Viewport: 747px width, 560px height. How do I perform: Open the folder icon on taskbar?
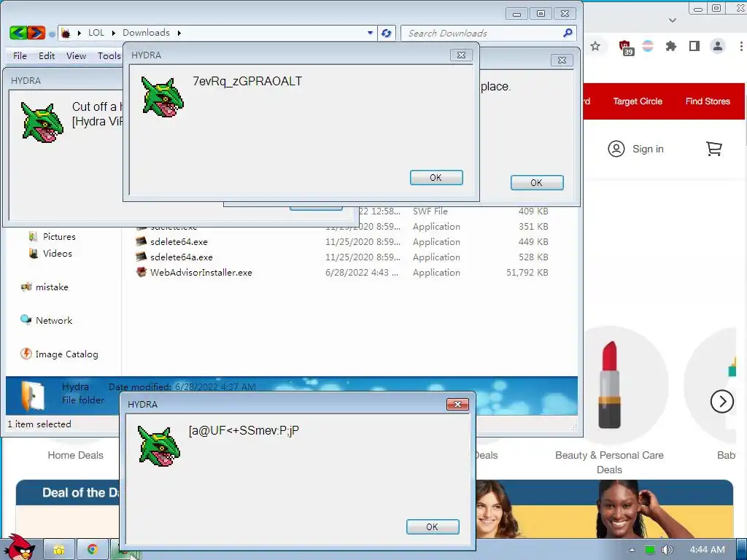tap(58, 550)
